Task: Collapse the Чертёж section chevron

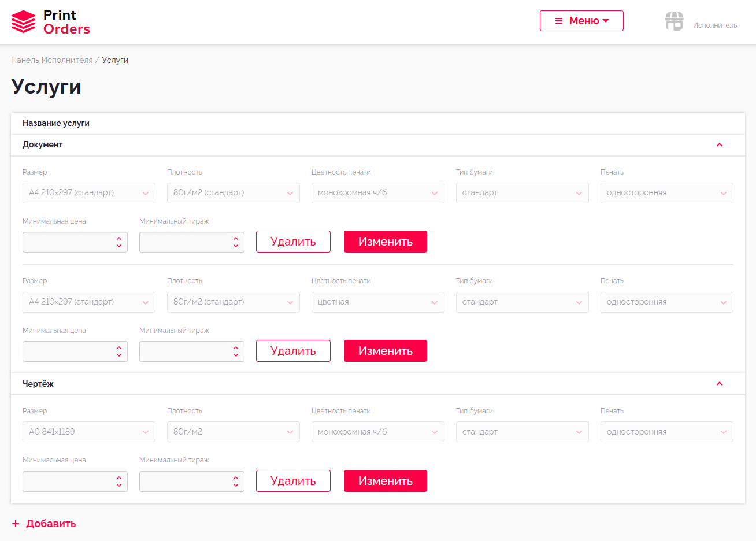Action: click(720, 384)
